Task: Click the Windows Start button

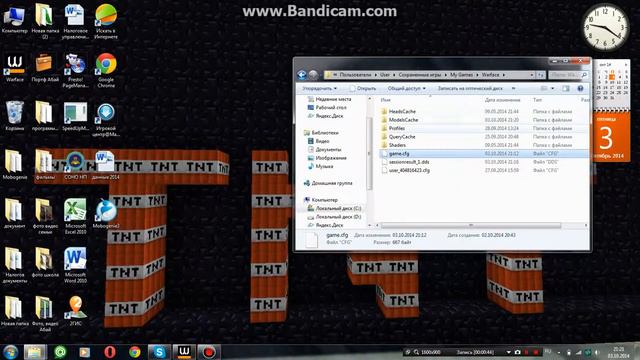Action: pos(10,351)
